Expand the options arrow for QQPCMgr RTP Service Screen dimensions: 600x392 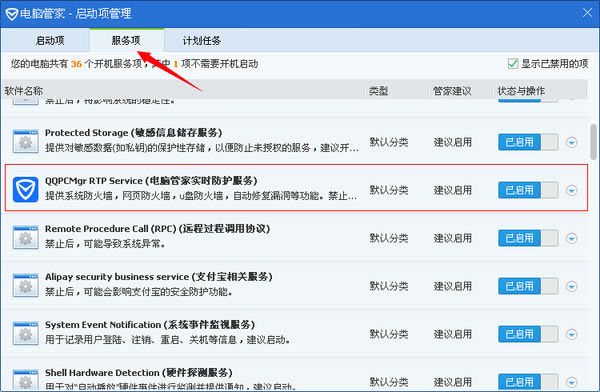pos(572,190)
